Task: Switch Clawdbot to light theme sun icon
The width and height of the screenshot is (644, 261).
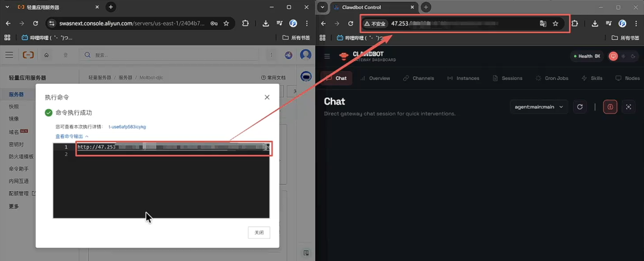Action: click(x=624, y=56)
